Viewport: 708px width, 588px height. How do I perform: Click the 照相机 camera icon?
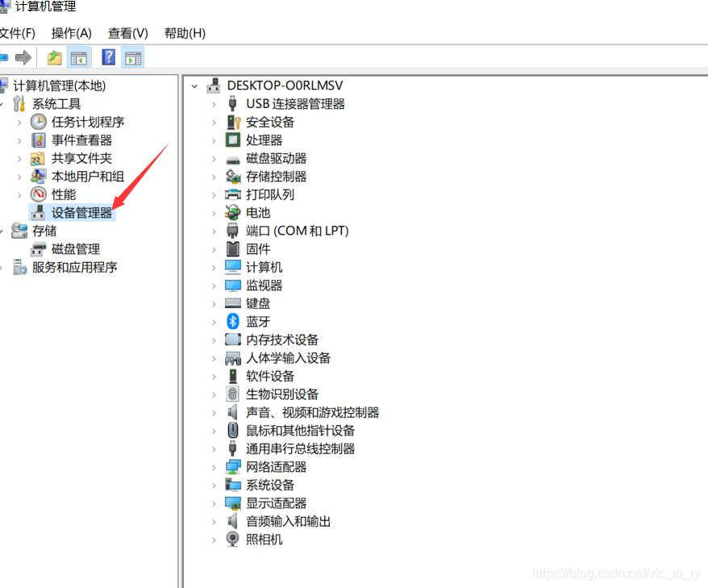point(232,540)
